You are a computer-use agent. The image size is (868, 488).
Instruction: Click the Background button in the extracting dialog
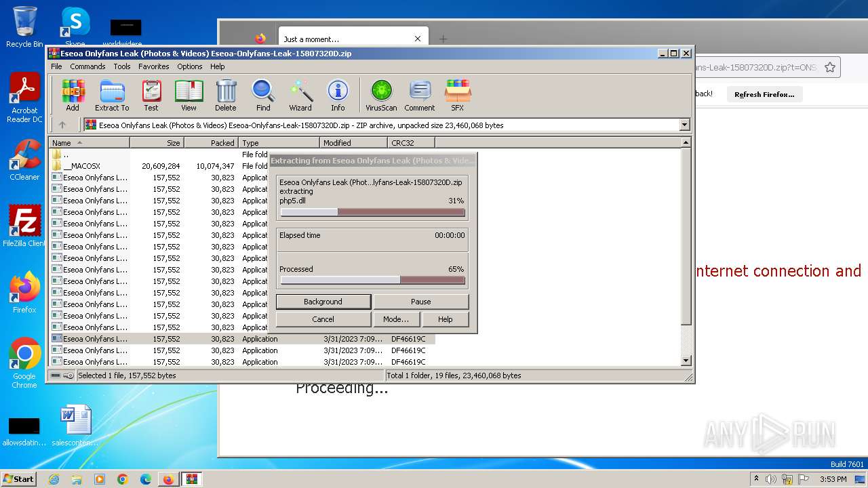coord(323,302)
